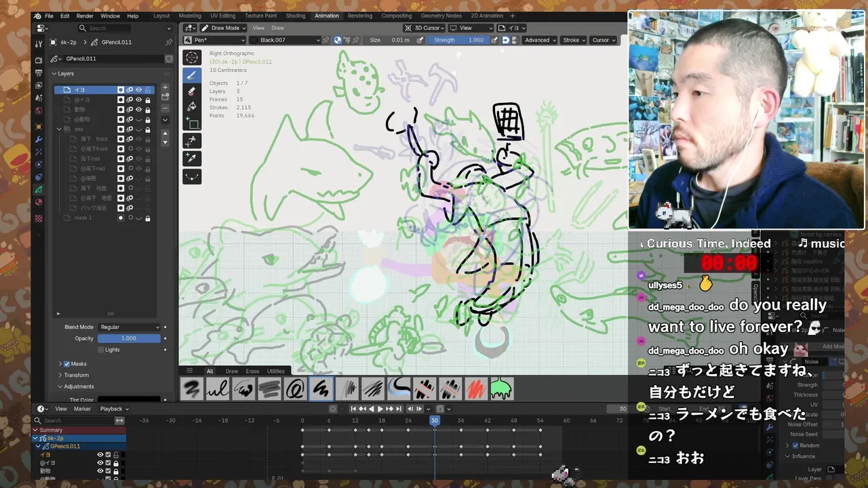Select the Erase tool in toolbar
Image resolution: width=868 pixels, height=488 pixels.
click(x=192, y=91)
